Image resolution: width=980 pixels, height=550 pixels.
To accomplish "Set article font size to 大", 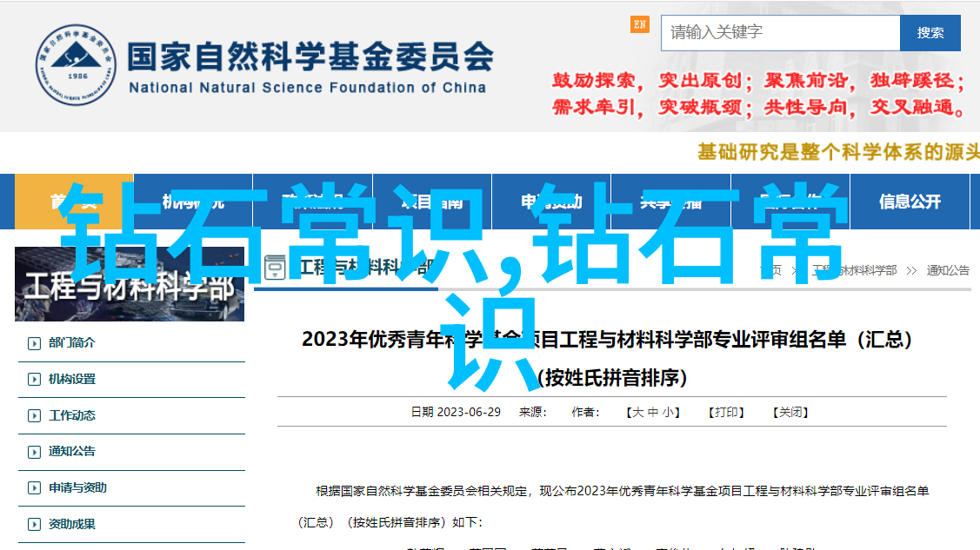I will pyautogui.click(x=638, y=412).
